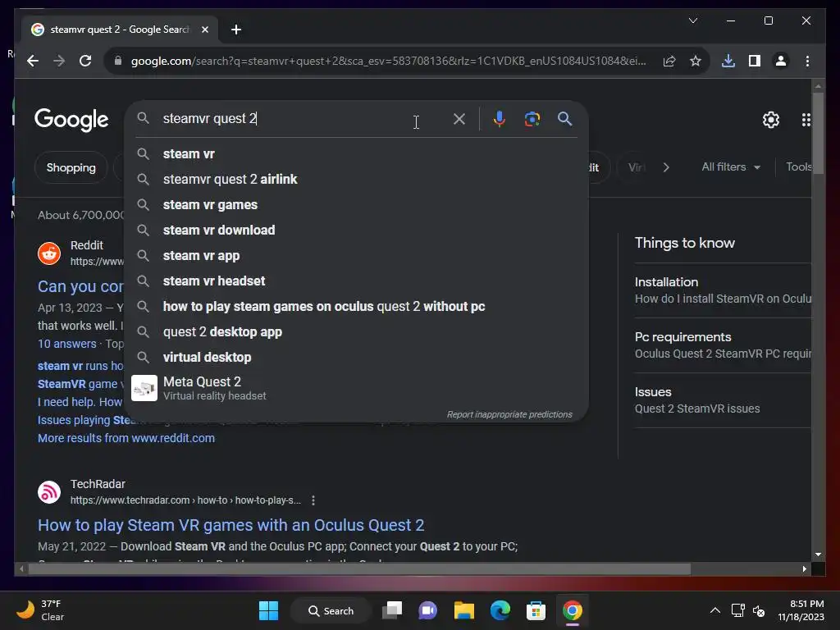Choose 'quest 2 desktop app' suggestion
Viewport: 840px width, 630px height.
pyautogui.click(x=356, y=332)
